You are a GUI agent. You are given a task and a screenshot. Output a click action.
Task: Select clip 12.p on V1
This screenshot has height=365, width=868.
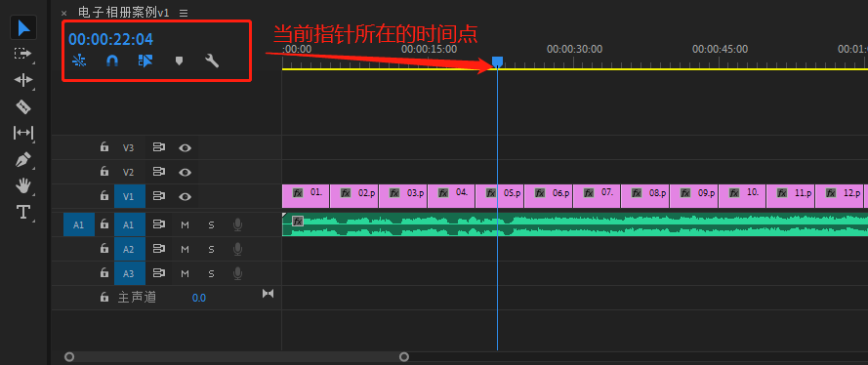pyautogui.click(x=839, y=196)
